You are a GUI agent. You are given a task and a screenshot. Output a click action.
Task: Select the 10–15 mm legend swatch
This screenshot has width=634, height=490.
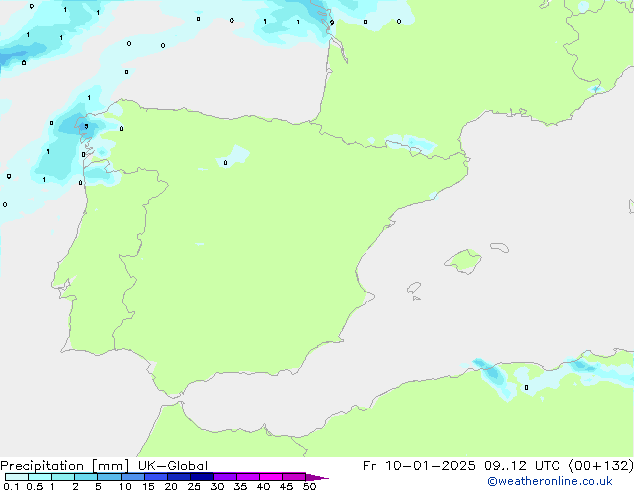pos(132,477)
